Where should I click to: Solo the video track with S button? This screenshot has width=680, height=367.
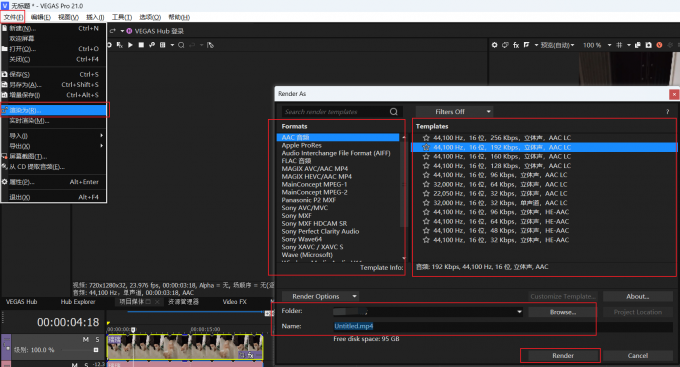coord(97,339)
